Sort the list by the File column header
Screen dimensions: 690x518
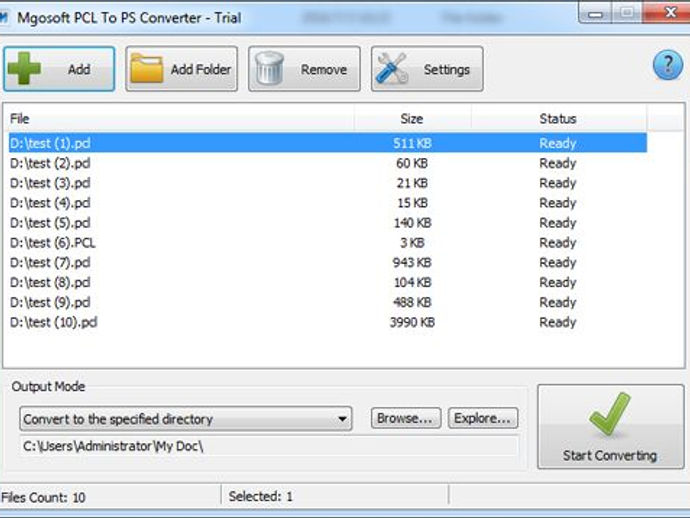click(x=181, y=118)
